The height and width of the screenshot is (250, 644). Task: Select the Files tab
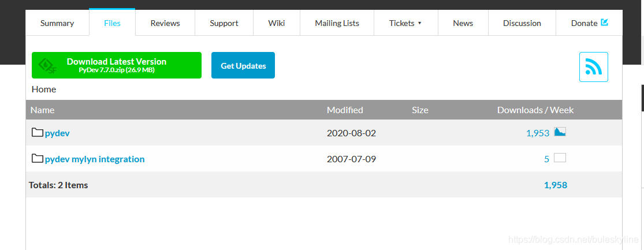point(112,23)
